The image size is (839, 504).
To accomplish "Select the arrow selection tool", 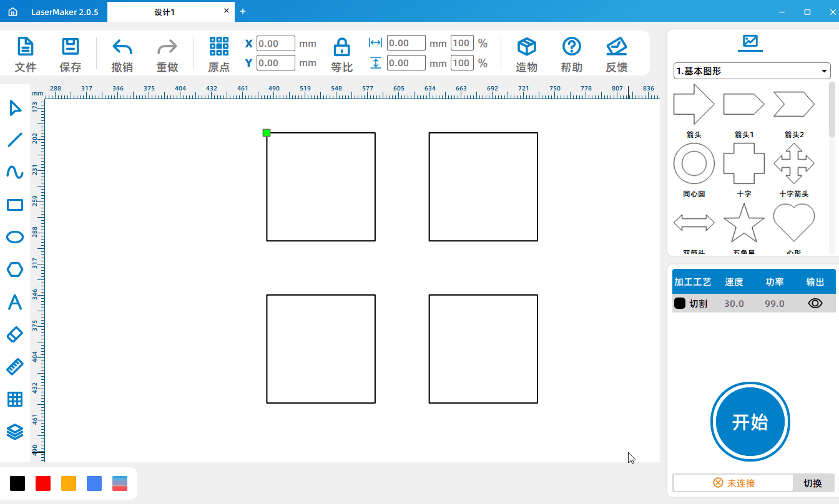I will (15, 108).
